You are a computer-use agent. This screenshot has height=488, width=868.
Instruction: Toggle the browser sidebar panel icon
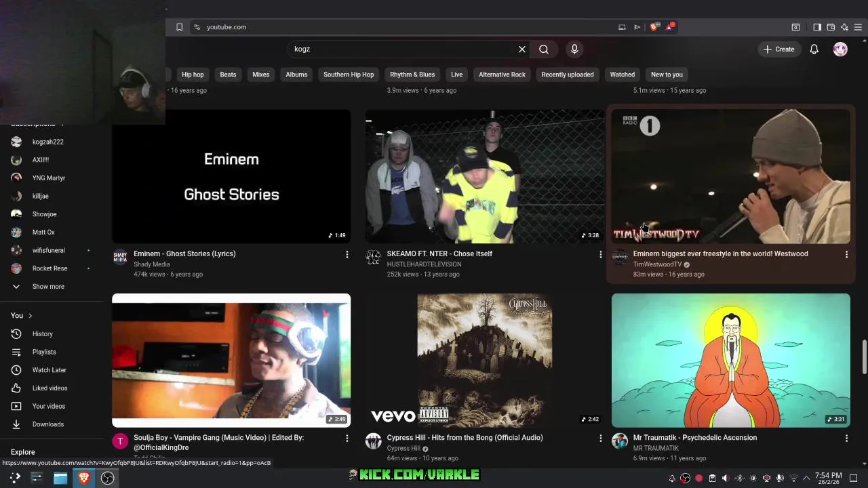tap(817, 27)
